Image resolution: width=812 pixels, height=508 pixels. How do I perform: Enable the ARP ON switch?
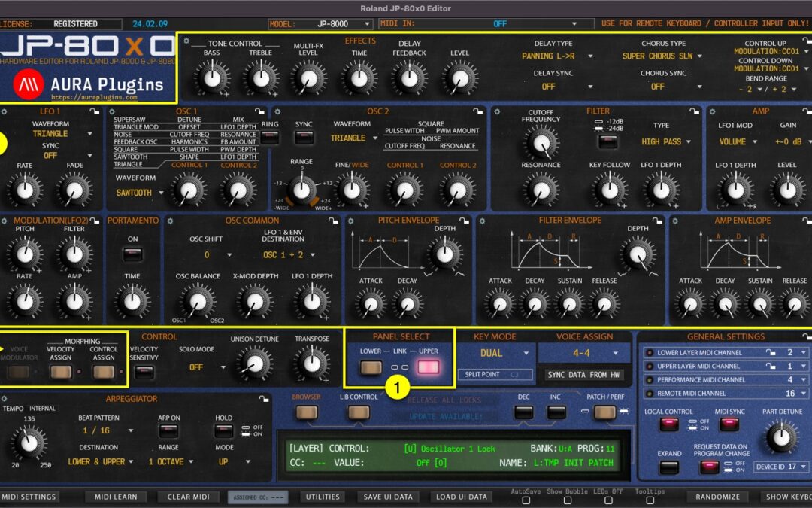pyautogui.click(x=169, y=431)
